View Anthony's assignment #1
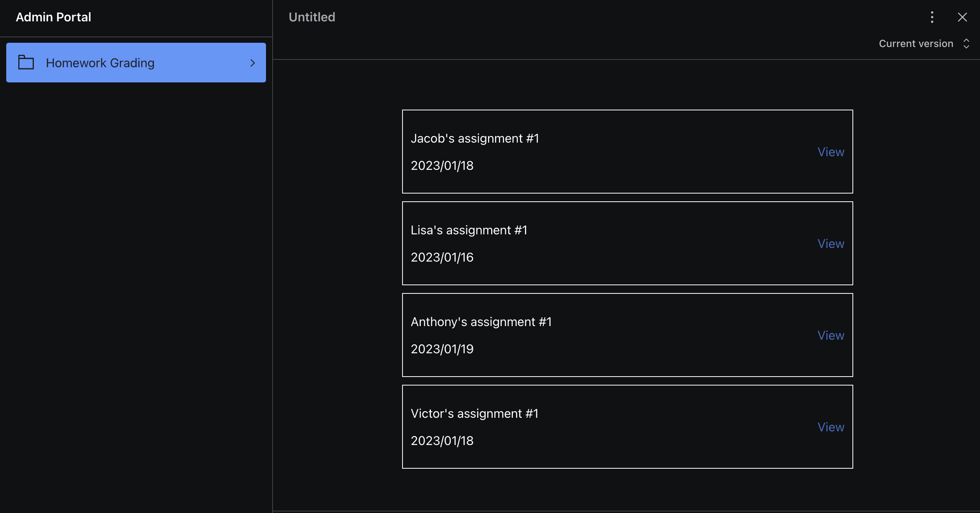This screenshot has height=513, width=980. 830,335
